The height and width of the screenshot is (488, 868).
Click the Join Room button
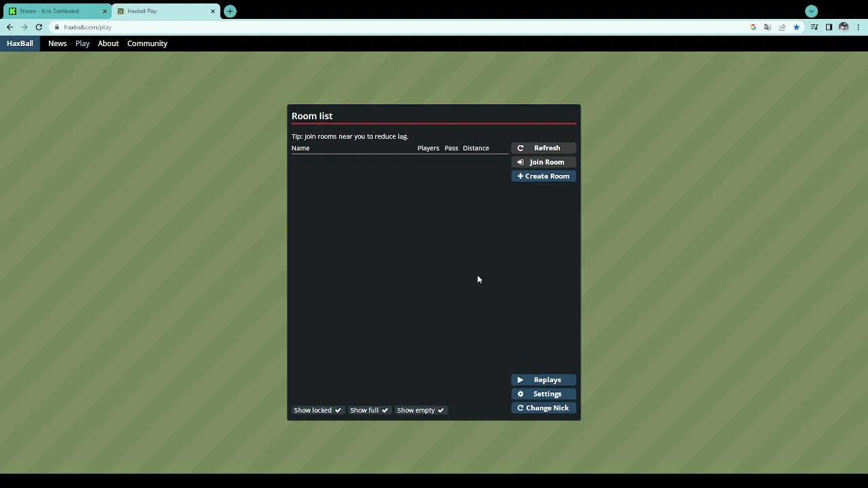point(543,162)
